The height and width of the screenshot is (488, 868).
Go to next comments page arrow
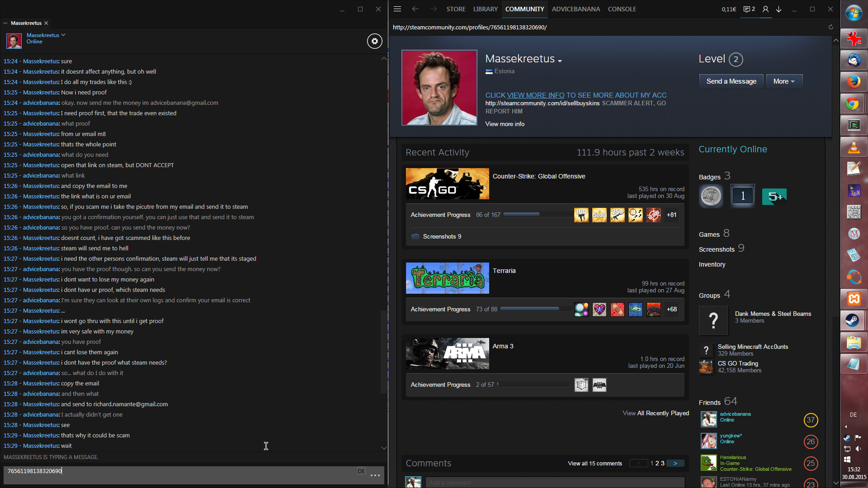[x=675, y=463]
